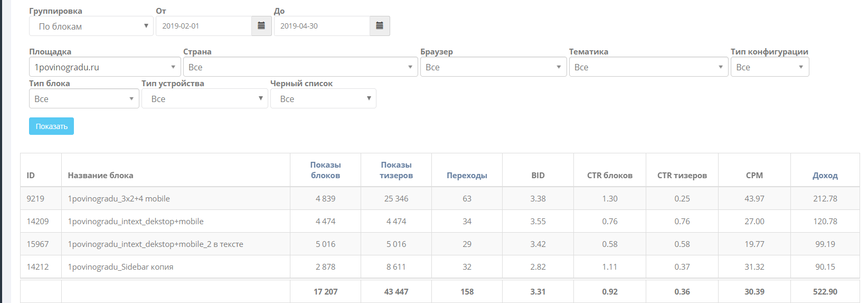
Task: Open the Браузер filter dropdown
Action: (x=493, y=67)
